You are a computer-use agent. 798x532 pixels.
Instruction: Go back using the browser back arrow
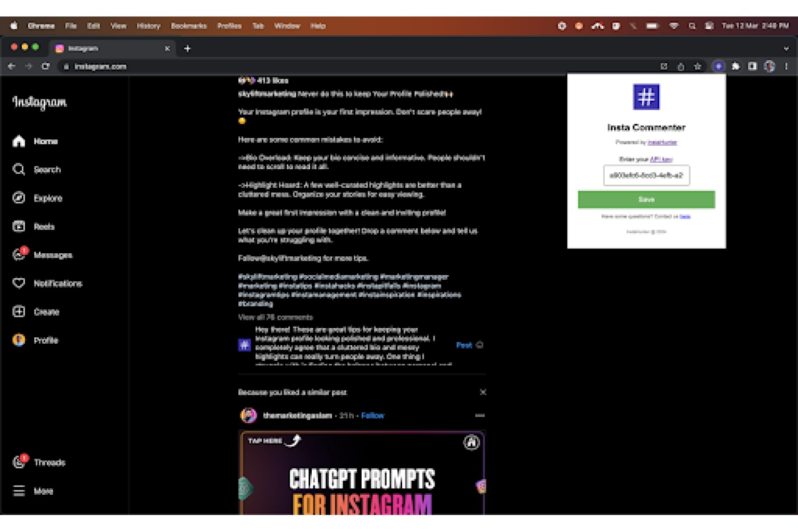tap(12, 66)
